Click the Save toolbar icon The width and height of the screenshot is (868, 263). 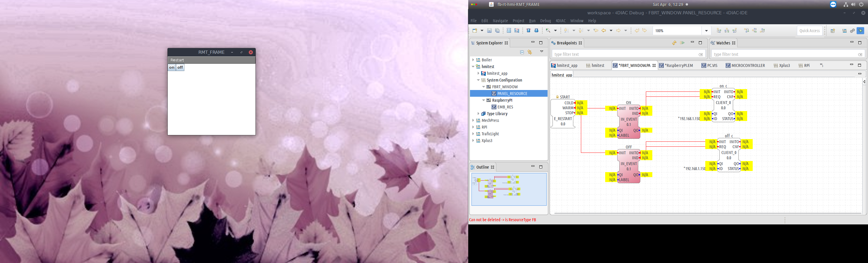click(x=490, y=31)
